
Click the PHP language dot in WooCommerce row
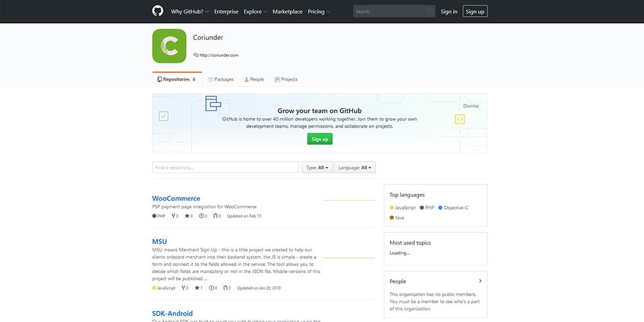point(155,216)
